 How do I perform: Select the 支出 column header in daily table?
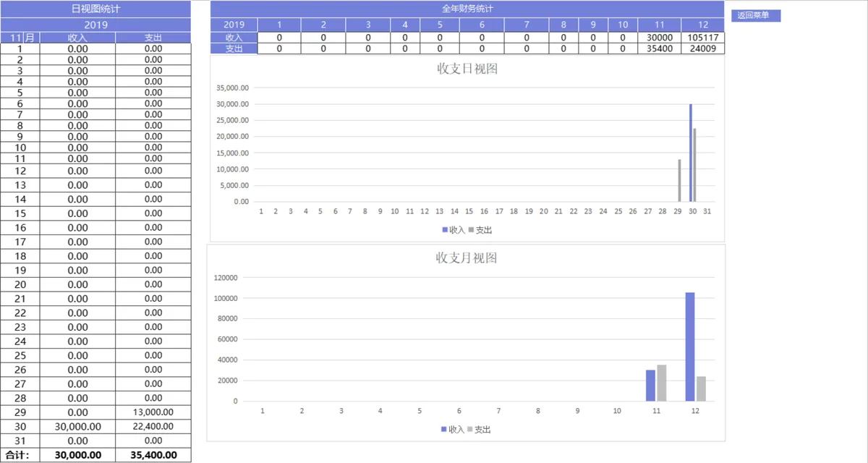153,38
